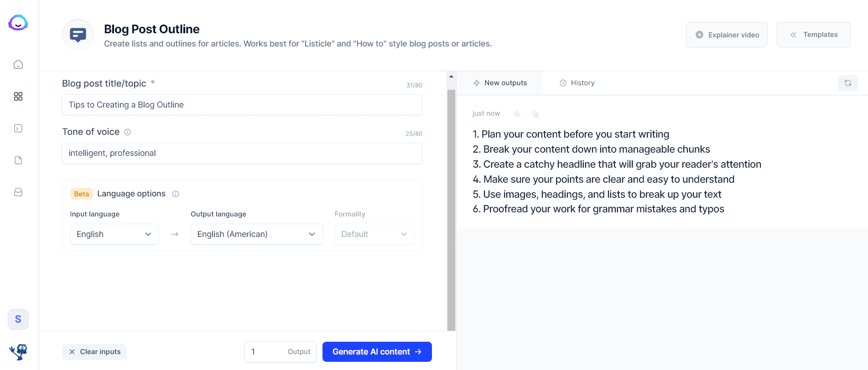Copy the output using the copy icon
This screenshot has width=868, height=370.
pyautogui.click(x=535, y=113)
